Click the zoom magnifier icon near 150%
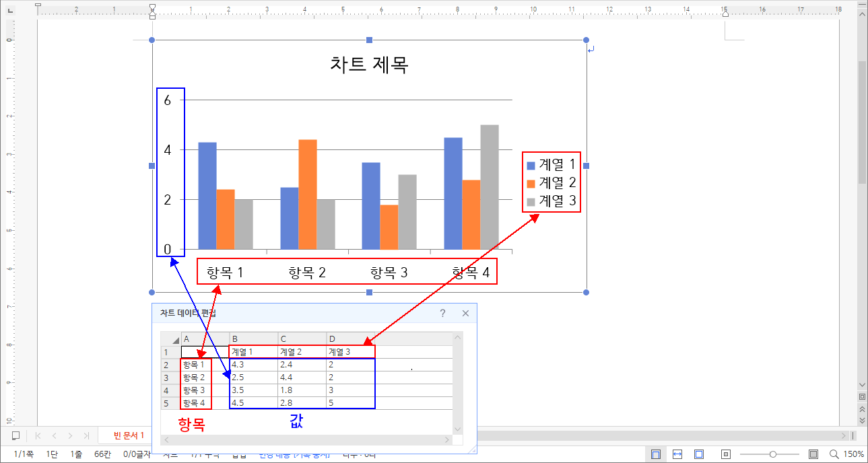 click(834, 454)
